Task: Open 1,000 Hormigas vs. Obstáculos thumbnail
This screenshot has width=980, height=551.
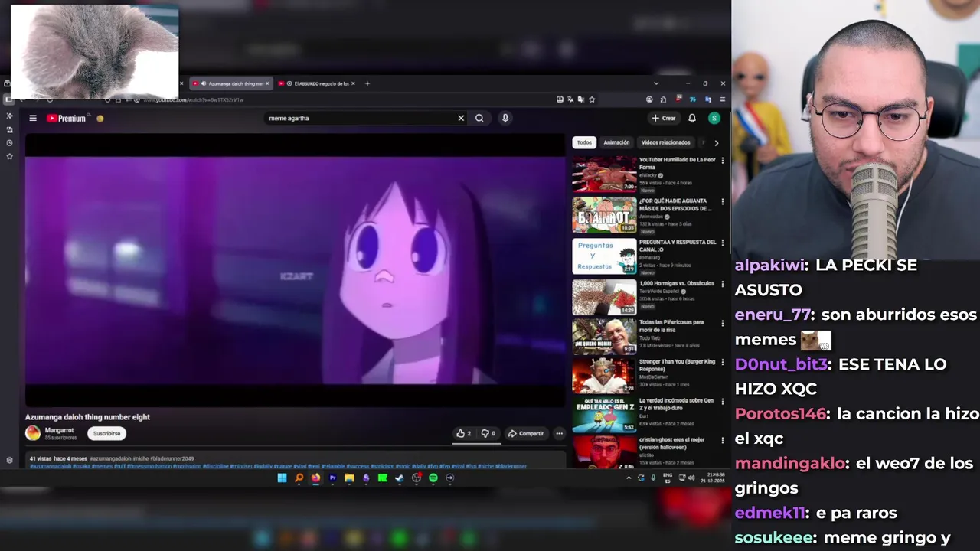Action: [604, 297]
